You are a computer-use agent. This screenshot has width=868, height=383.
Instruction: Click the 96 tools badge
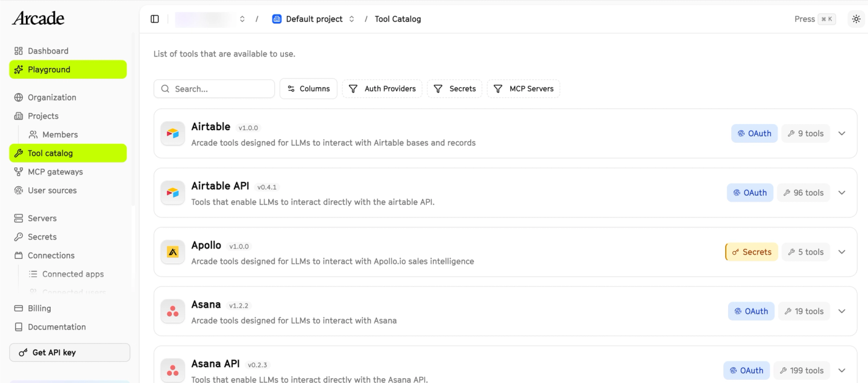804,193
